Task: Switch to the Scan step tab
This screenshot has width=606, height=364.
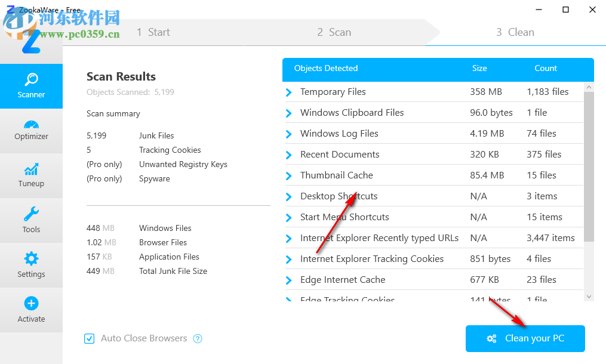Action: (x=334, y=32)
